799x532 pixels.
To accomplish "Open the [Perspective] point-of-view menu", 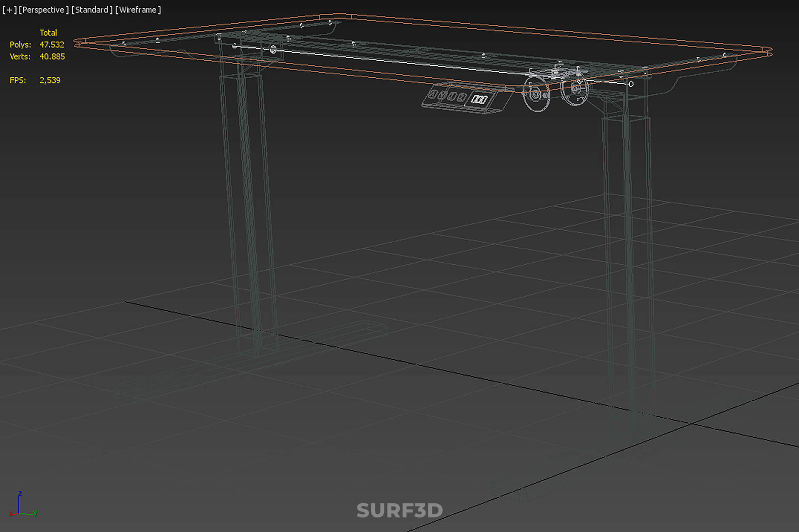I will click(44, 10).
